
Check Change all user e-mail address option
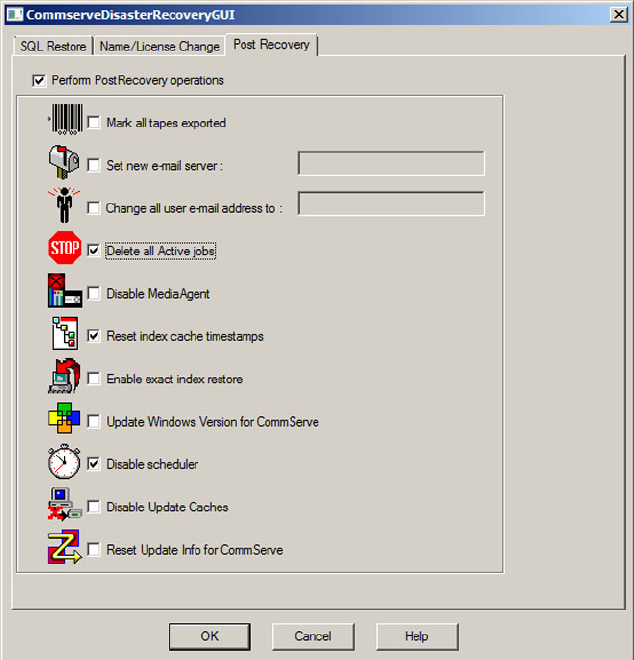coord(93,208)
